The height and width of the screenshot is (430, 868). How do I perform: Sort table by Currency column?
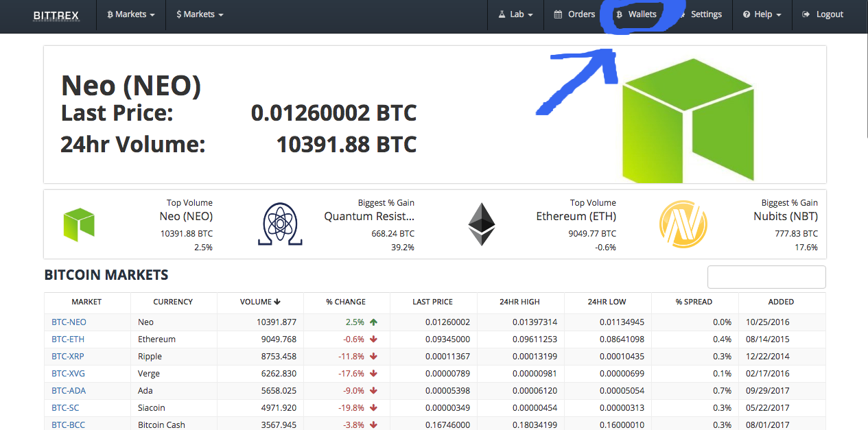[173, 302]
